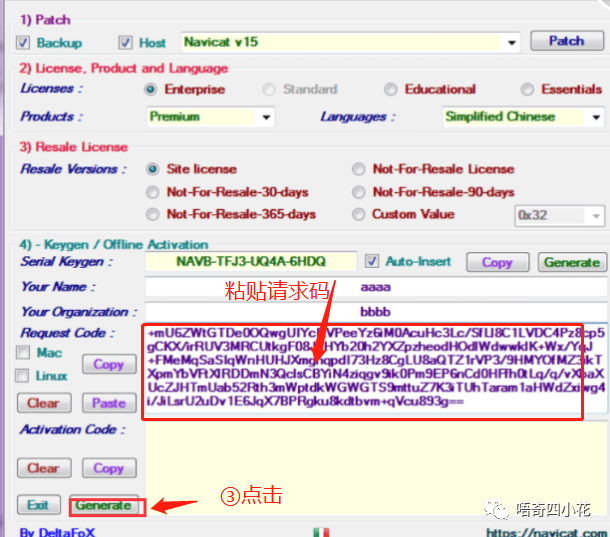Select the Educational license radio button
610x537 pixels.
pos(391,90)
